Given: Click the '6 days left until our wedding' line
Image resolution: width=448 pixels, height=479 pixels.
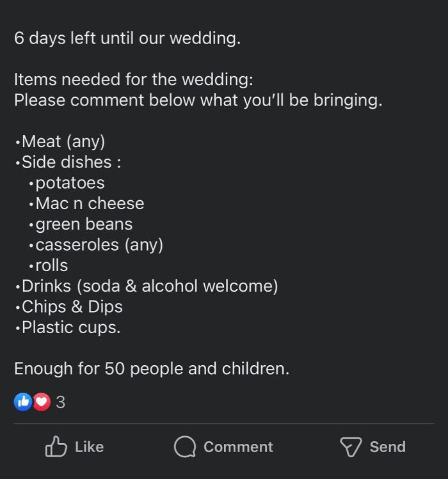Looking at the screenshot, I should tap(127, 38).
